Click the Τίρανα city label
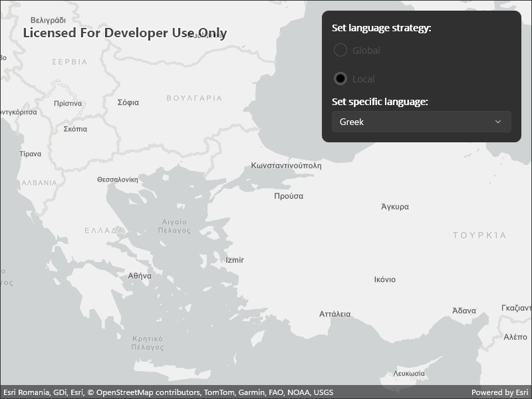The image size is (532, 399). pos(30,154)
